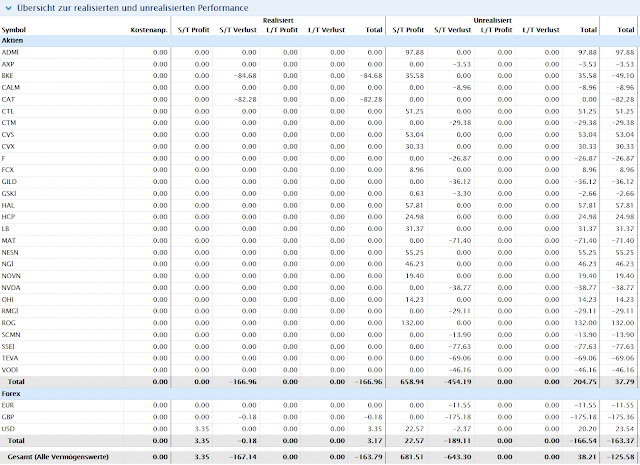The image size is (640, 465).
Task: Click the Unrealisiert group header
Action: 493,20
